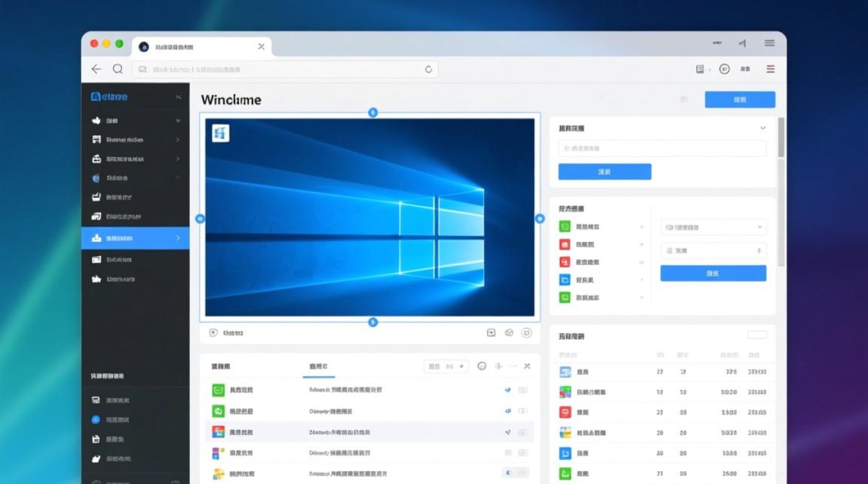
Task: Select the highlighted blue sidebar menu item
Action: click(135, 238)
